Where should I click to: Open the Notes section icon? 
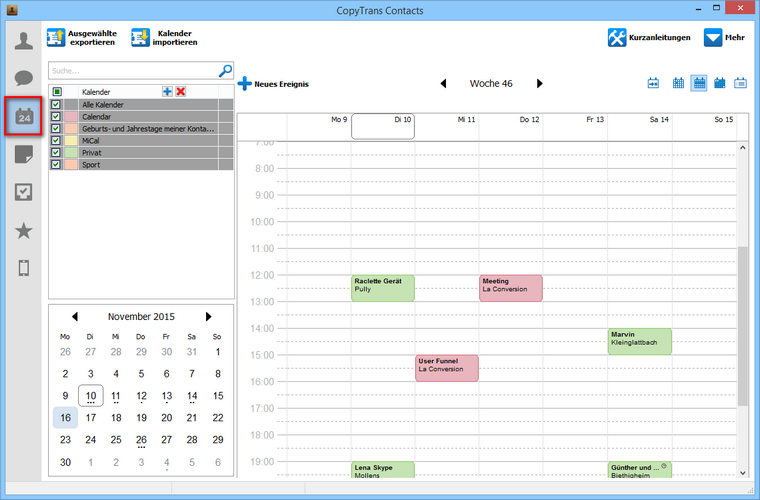click(x=23, y=155)
